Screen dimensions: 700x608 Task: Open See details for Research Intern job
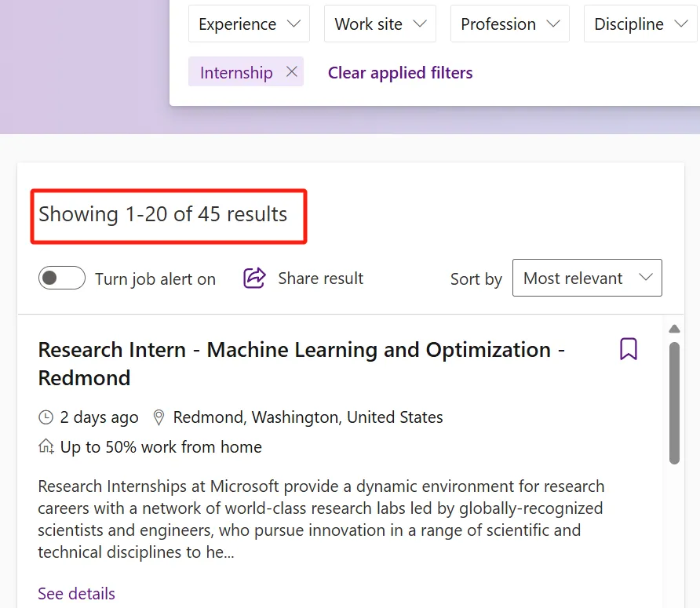76,594
